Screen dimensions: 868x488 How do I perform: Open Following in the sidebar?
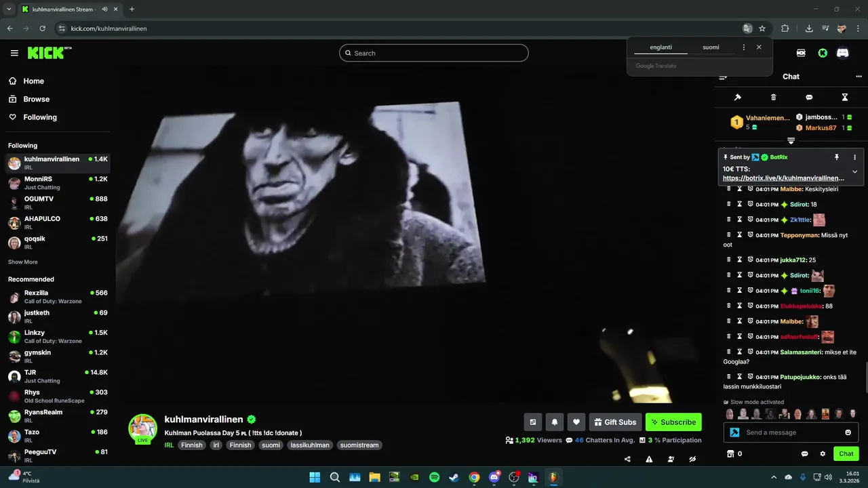pyautogui.click(x=40, y=117)
